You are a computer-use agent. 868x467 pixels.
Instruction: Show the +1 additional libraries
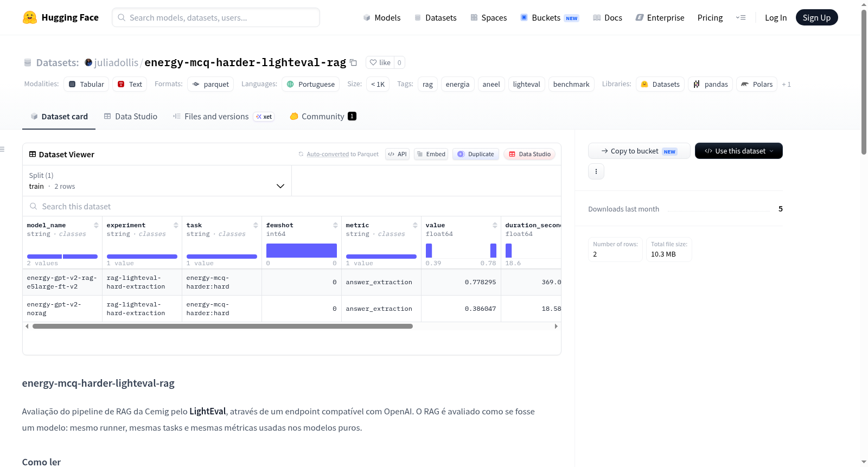coord(787,84)
